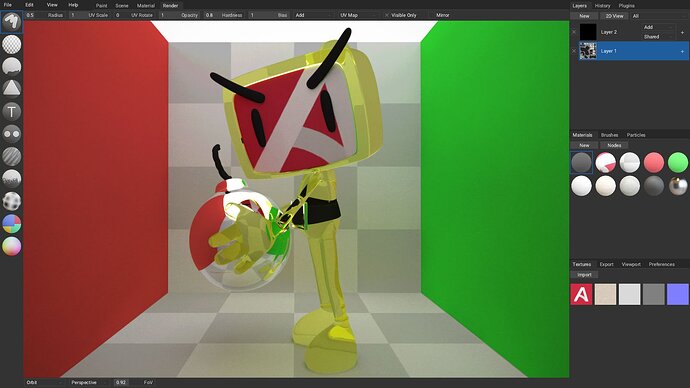Select the Eraser tool with checkered sphere
The height and width of the screenshot is (388, 690).
click(11, 44)
